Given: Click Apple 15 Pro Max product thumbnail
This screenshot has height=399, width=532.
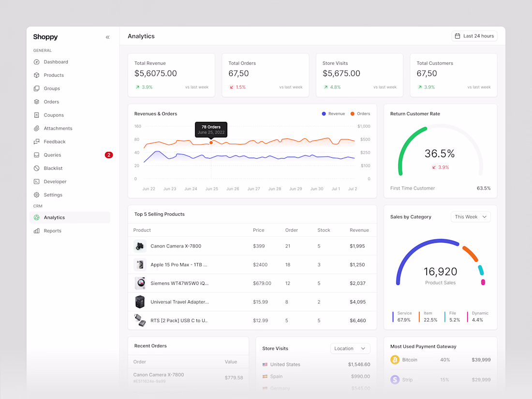Looking at the screenshot, I should pyautogui.click(x=140, y=265).
